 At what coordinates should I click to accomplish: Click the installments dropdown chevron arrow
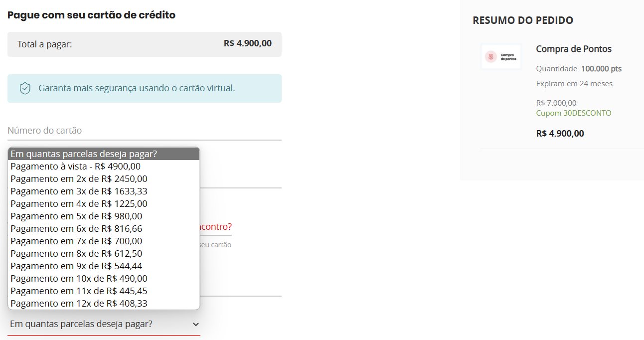[196, 325]
